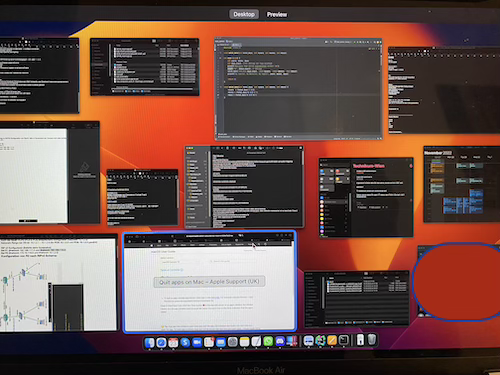Open the Dock app showing a red badge
500x375 pixels.
[x=209, y=342]
